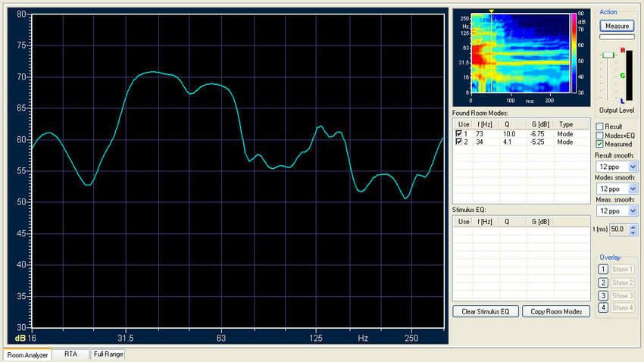Click the G [dB] header in Found Room Modes
The width and height of the screenshot is (644, 362).
540,124
